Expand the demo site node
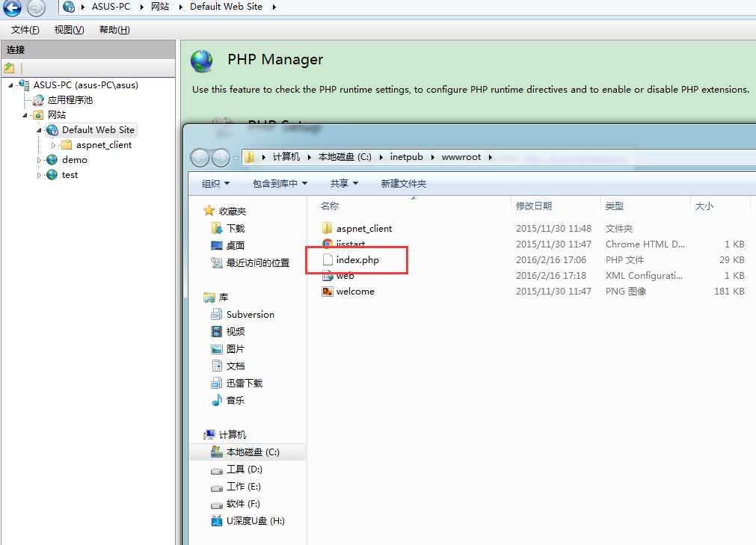Viewport: 756px width, 545px height. [x=39, y=160]
